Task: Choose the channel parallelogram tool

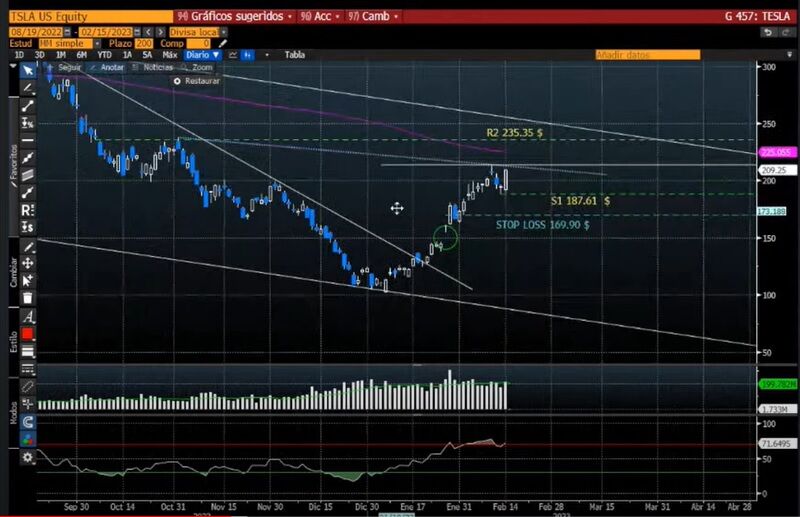Action: pos(28,175)
